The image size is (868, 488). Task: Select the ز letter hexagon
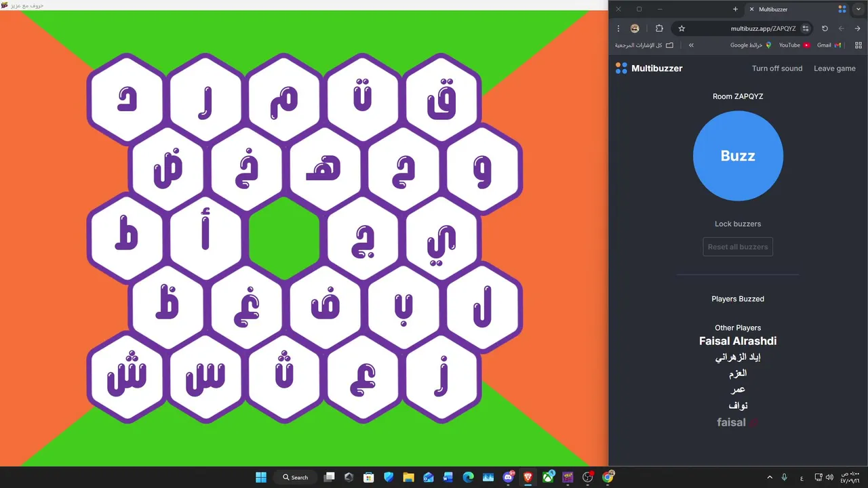(442, 378)
